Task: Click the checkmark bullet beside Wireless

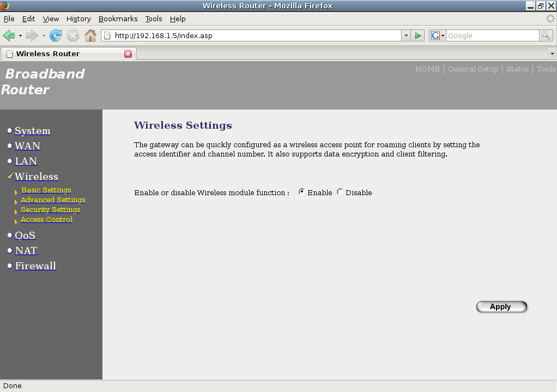Action: click(10, 176)
